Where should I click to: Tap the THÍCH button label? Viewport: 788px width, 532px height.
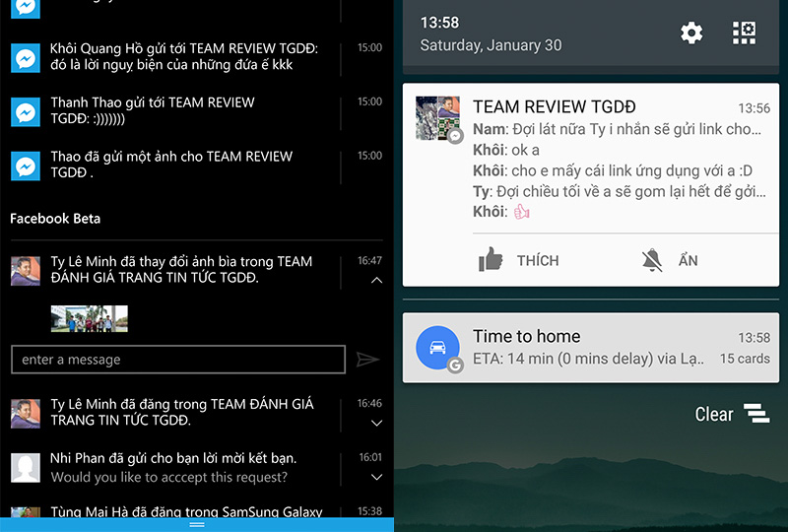tap(538, 260)
